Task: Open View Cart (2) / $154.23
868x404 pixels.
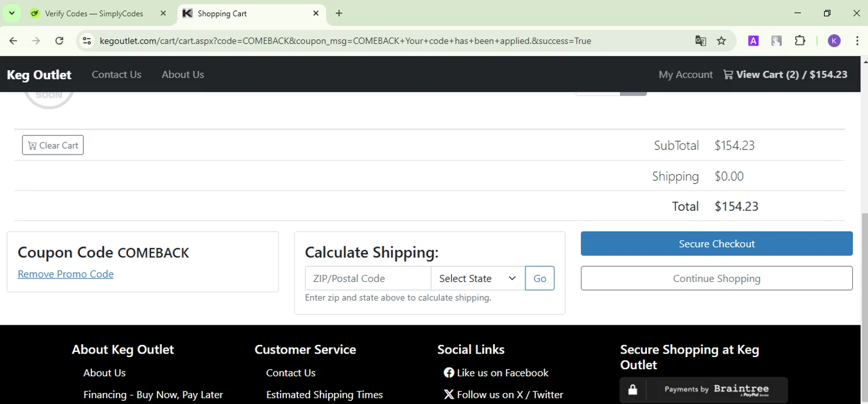Action: click(785, 75)
